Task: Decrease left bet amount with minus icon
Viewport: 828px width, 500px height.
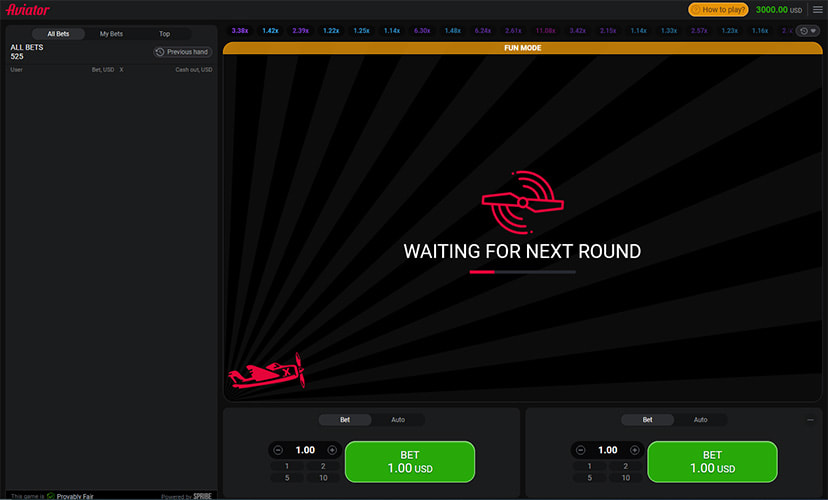Action: [x=277, y=450]
